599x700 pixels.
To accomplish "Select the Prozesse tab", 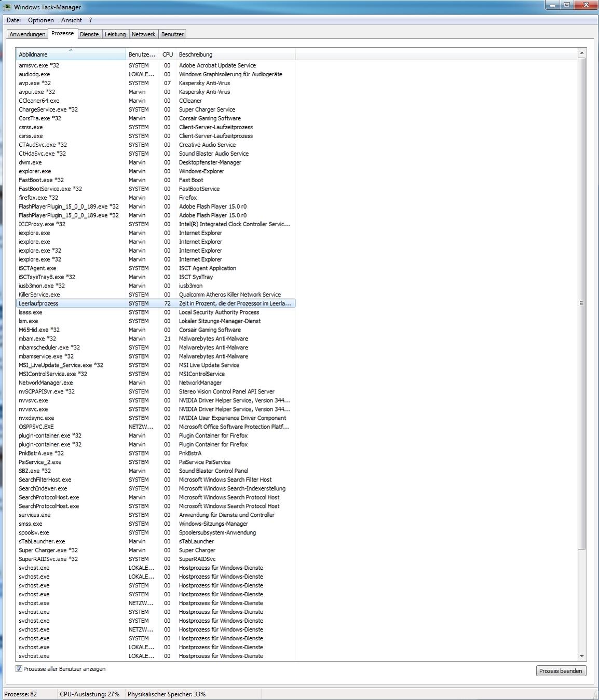I will [63, 33].
